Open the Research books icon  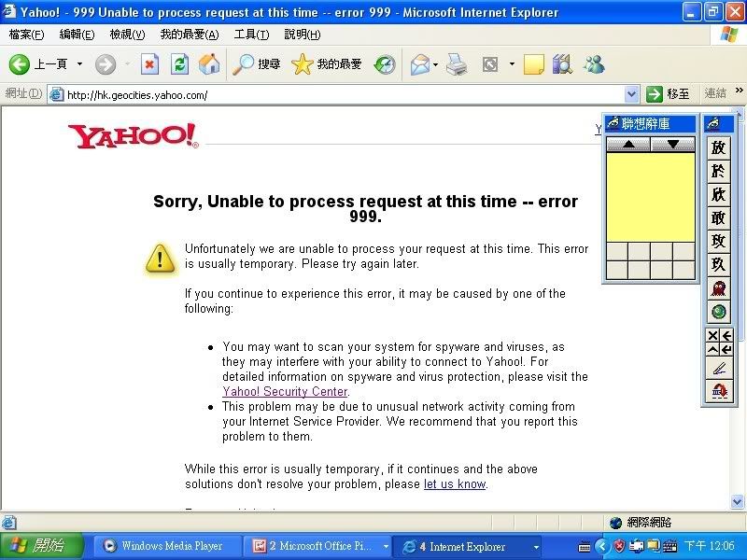[x=563, y=64]
